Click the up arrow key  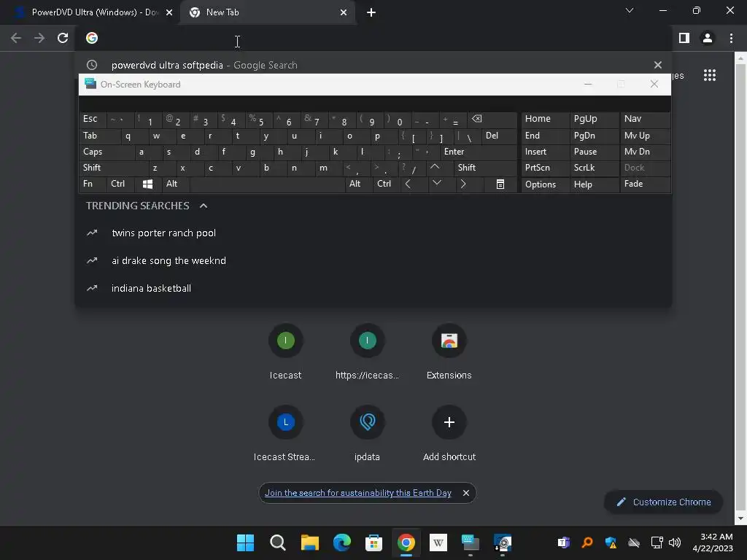439,168
